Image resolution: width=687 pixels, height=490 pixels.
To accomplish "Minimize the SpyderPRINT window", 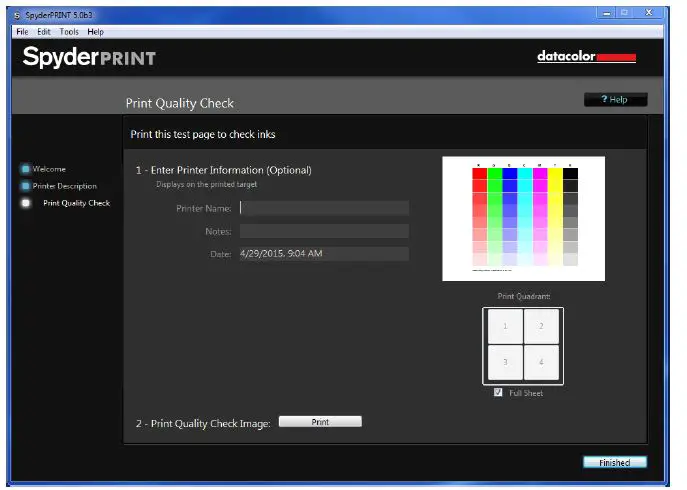I will [x=607, y=13].
